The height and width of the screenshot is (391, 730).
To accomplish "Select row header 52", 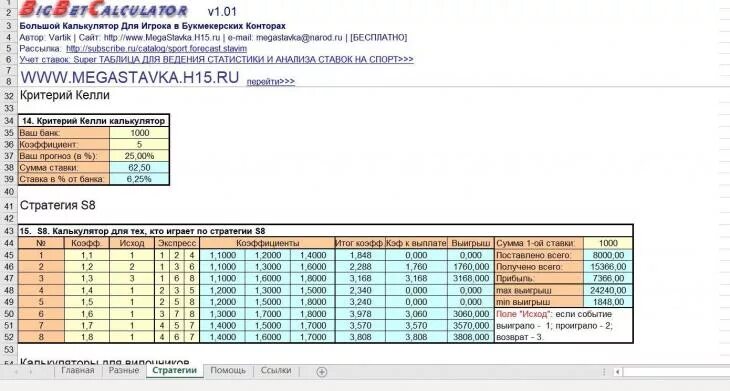I will 9,337.
